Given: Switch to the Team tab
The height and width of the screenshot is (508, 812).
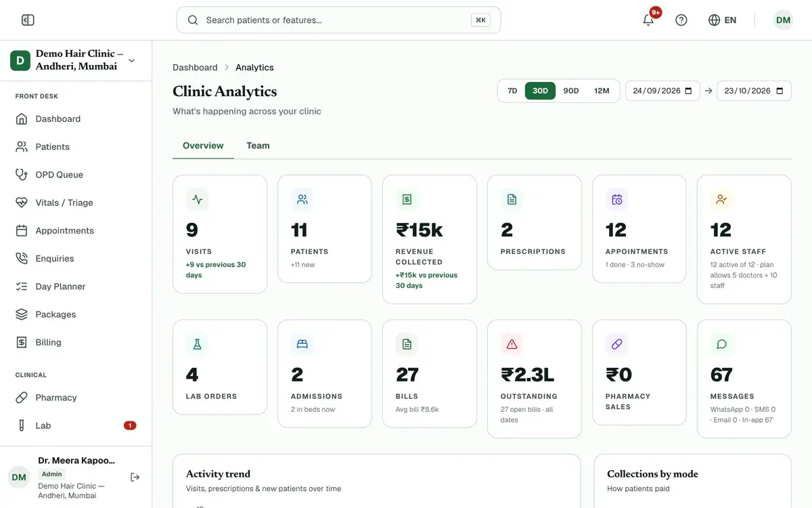Looking at the screenshot, I should (258, 146).
